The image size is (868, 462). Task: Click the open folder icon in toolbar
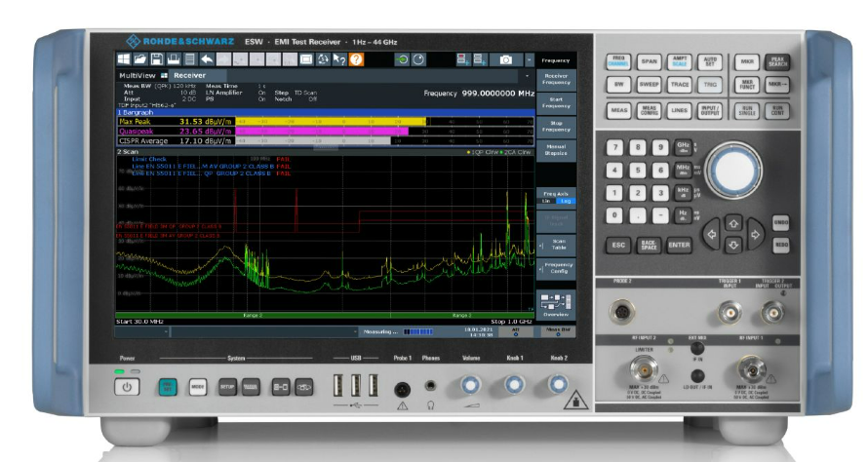140,60
